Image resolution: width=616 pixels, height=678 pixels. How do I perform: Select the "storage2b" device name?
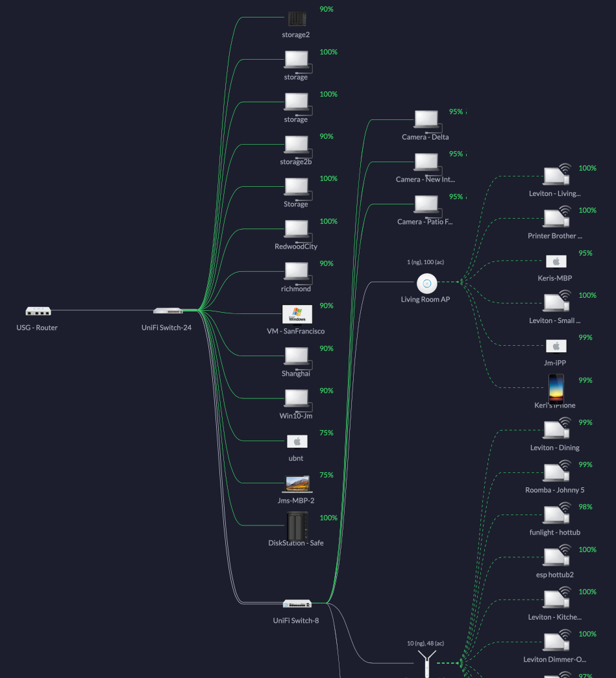pyautogui.click(x=296, y=162)
